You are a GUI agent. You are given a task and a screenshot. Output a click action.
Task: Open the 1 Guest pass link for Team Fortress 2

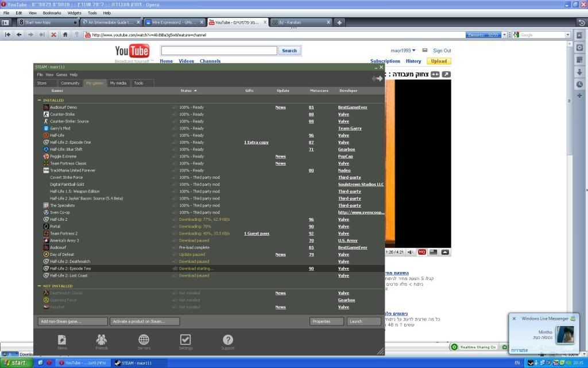[x=257, y=233]
